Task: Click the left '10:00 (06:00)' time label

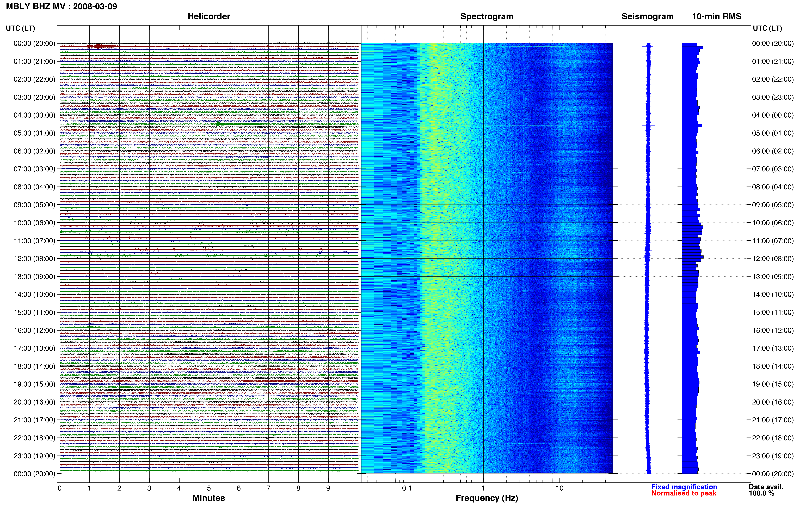Action: [34, 223]
